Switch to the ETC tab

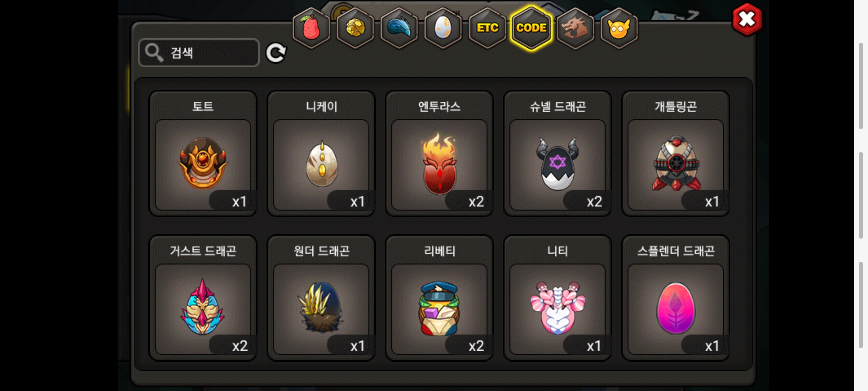pyautogui.click(x=487, y=28)
